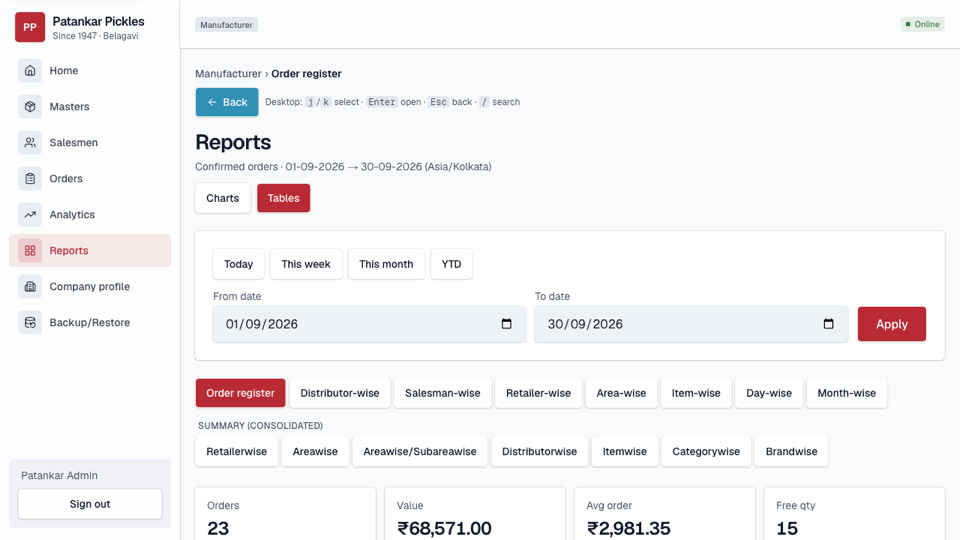Click the PP Patankar Pickles logo
Image resolution: width=960 pixels, height=540 pixels.
[x=30, y=28]
